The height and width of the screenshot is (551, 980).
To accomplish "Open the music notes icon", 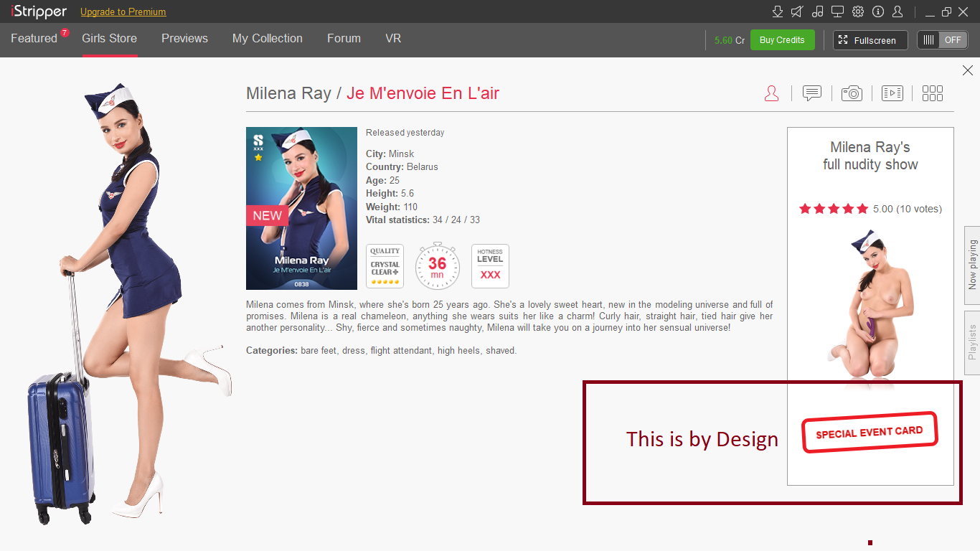I will 817,11.
